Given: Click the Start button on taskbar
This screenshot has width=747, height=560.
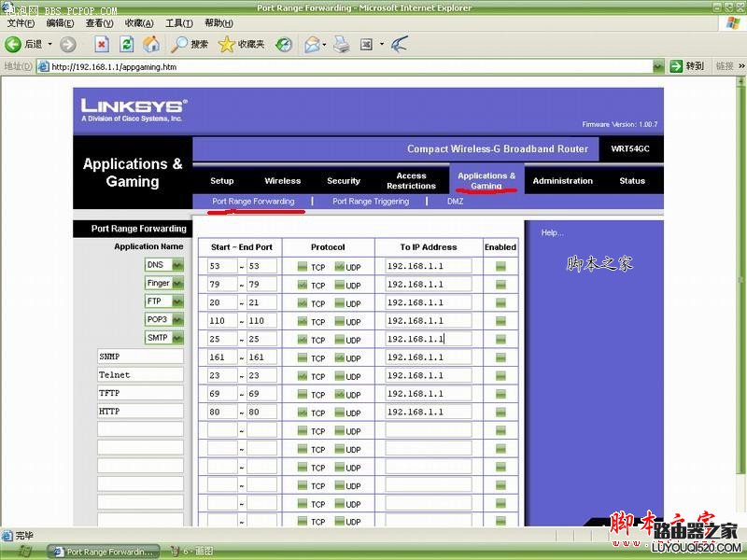Looking at the screenshot, I should [22, 552].
